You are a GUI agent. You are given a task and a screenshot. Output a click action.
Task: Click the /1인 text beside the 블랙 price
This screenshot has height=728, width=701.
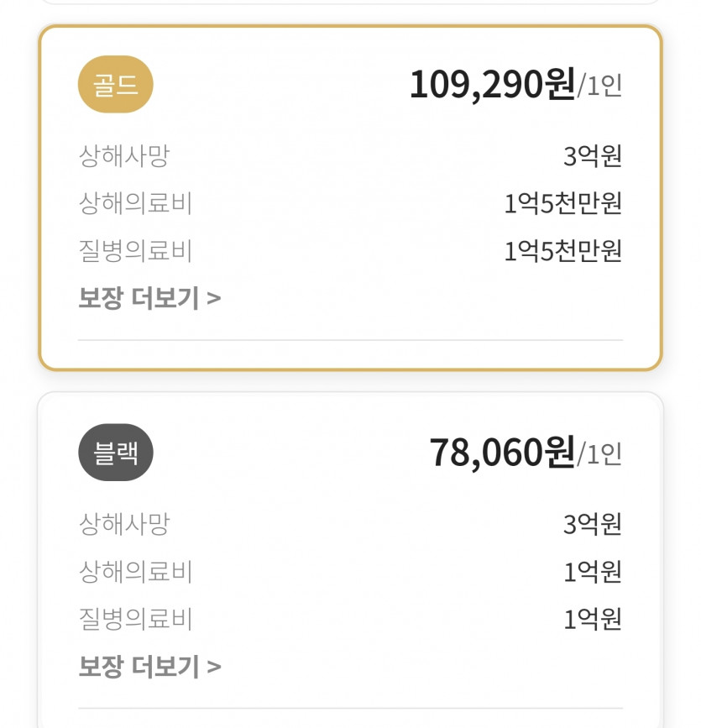coord(600,454)
